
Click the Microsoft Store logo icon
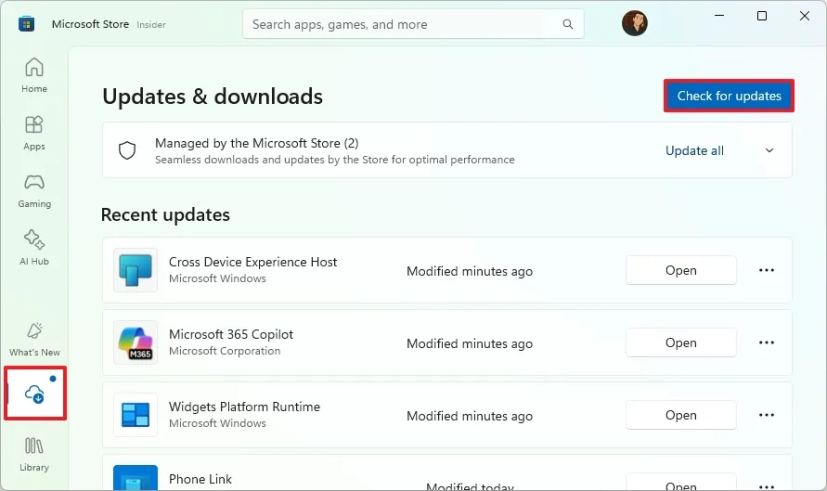coord(26,24)
